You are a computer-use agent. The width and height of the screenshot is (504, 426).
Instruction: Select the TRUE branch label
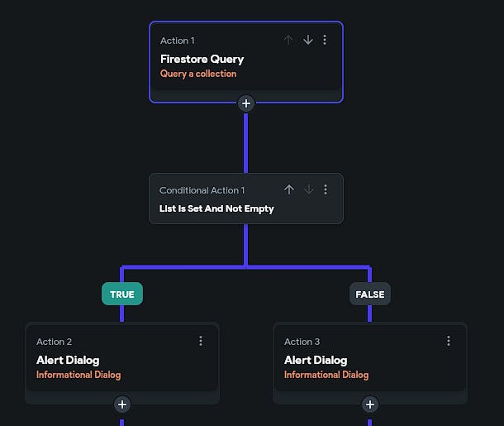[122, 294]
